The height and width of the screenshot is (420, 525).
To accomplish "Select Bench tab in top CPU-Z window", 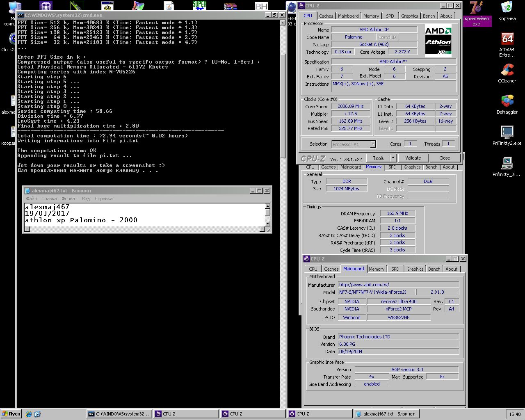I will click(429, 16).
